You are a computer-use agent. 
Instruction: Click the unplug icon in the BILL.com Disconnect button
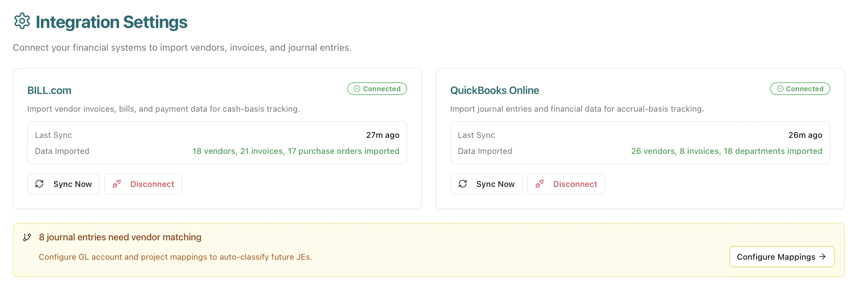click(x=117, y=184)
